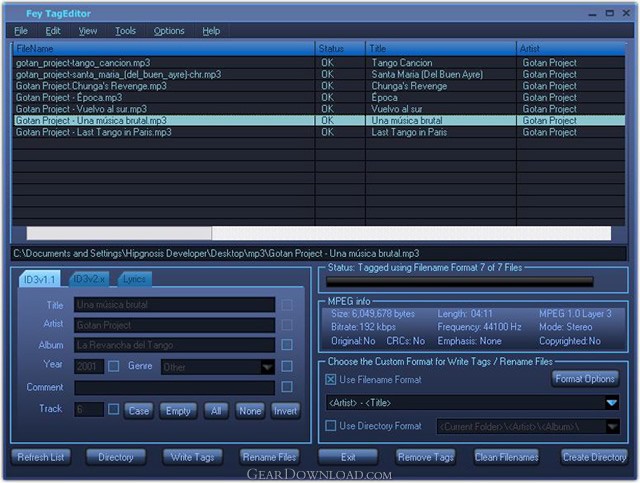Enable Use Directory Format checkbox
Viewport: 640px width, 483px height.
pos(331,426)
